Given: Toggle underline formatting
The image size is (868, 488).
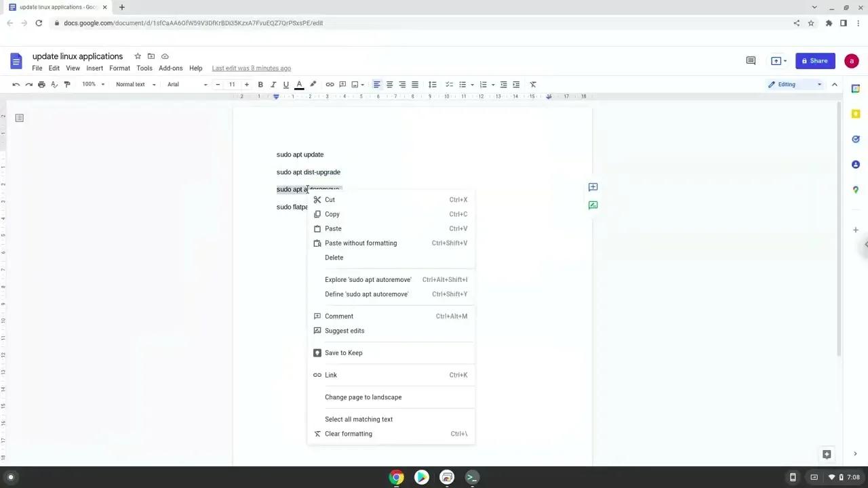Looking at the screenshot, I should tap(285, 84).
